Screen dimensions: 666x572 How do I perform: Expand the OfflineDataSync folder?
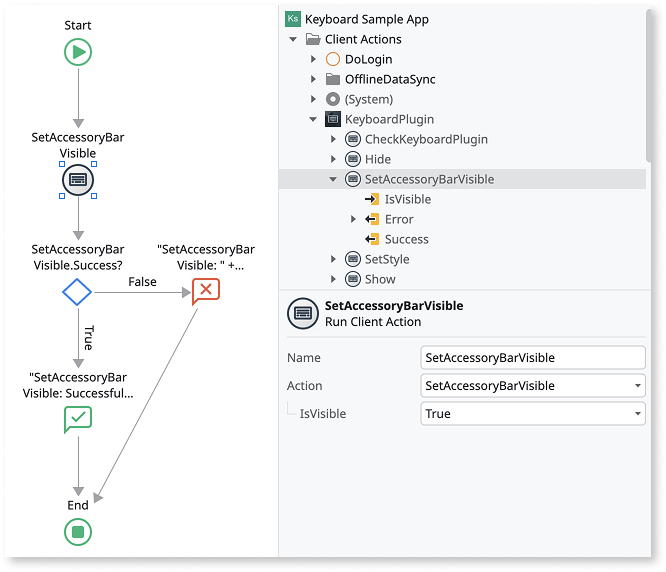313,79
